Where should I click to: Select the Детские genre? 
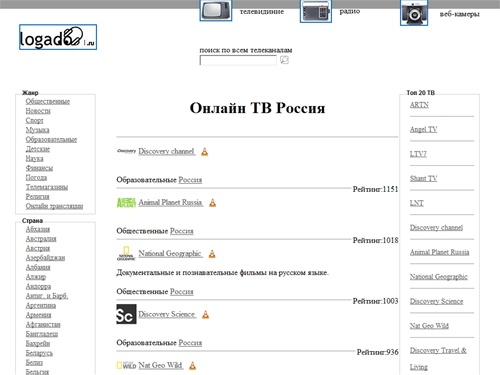point(38,149)
